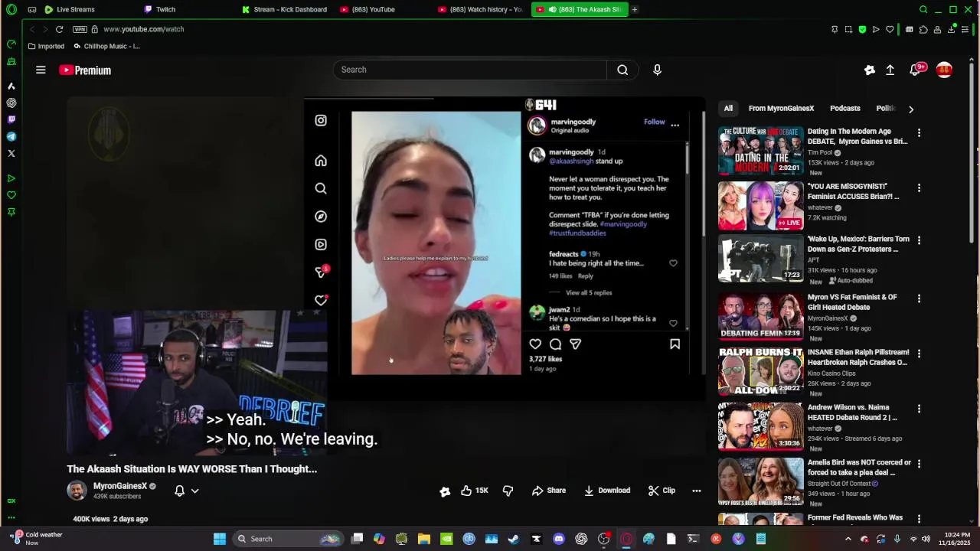Screen dimensions: 980x551
Task: Open the account avatar menu
Action: (x=944, y=70)
